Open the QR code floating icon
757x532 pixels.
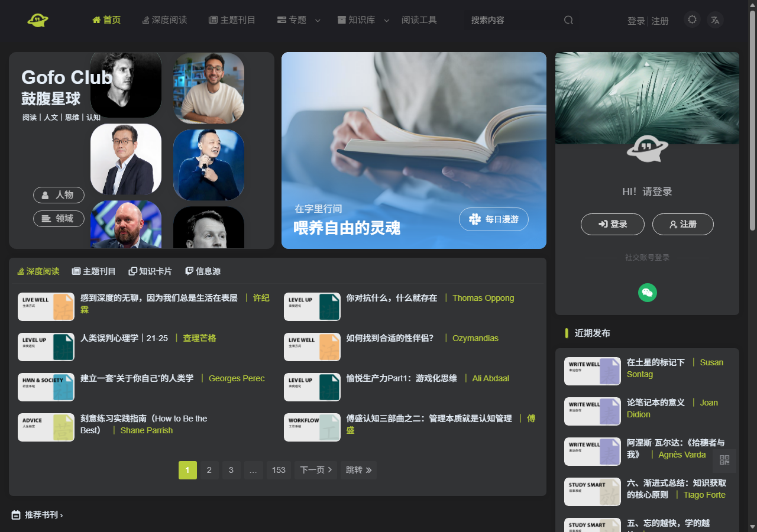[724, 460]
